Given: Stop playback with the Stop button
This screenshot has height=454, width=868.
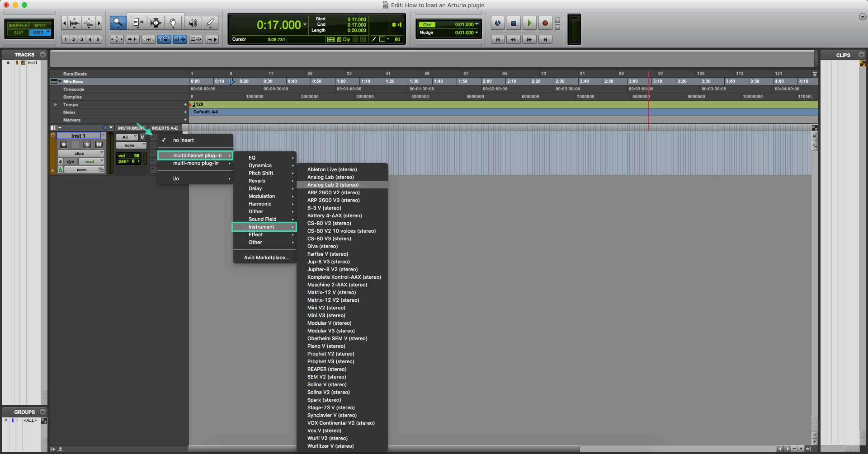Looking at the screenshot, I should coord(514,23).
